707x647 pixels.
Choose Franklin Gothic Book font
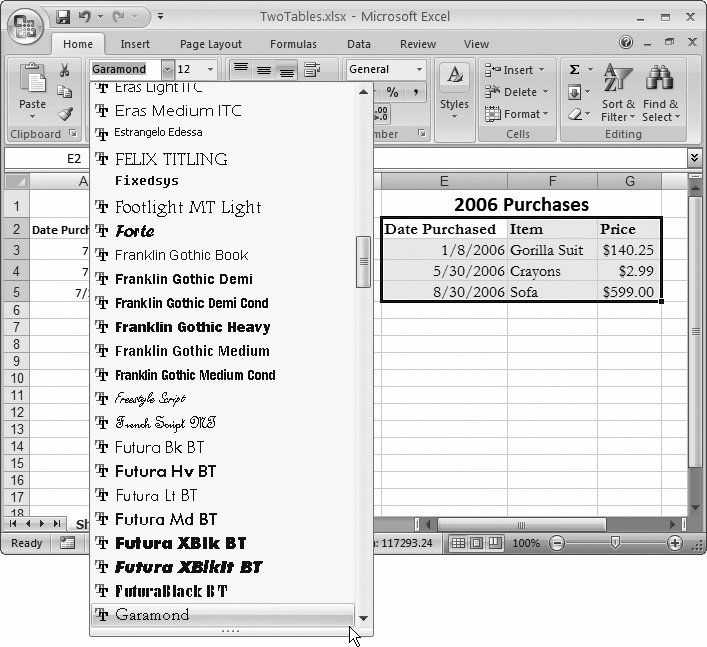point(223,255)
